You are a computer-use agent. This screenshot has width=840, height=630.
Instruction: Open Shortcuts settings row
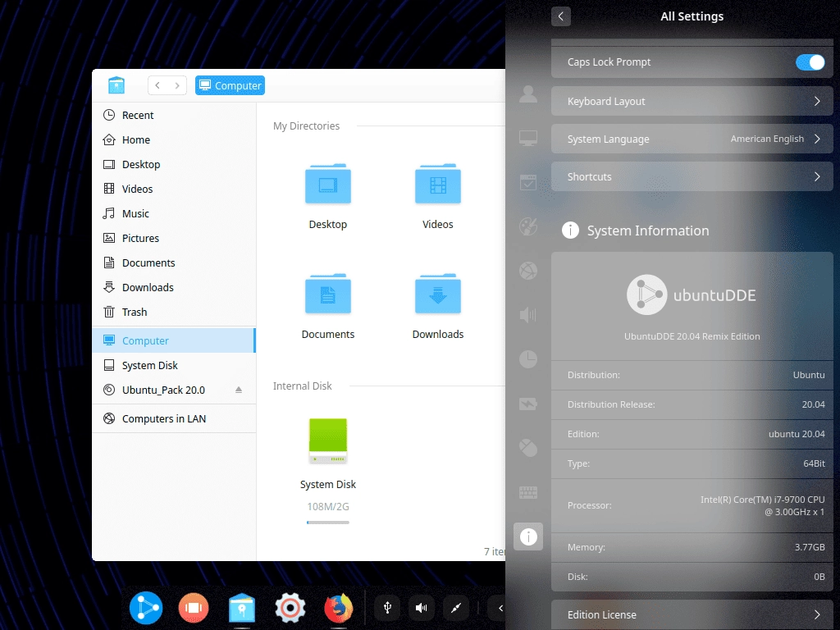tap(692, 177)
